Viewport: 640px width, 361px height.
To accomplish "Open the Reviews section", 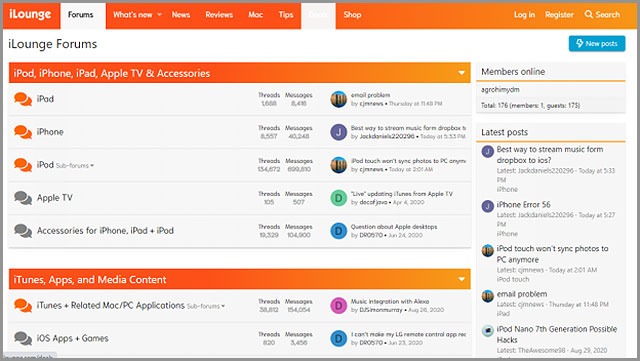I will pyautogui.click(x=219, y=15).
